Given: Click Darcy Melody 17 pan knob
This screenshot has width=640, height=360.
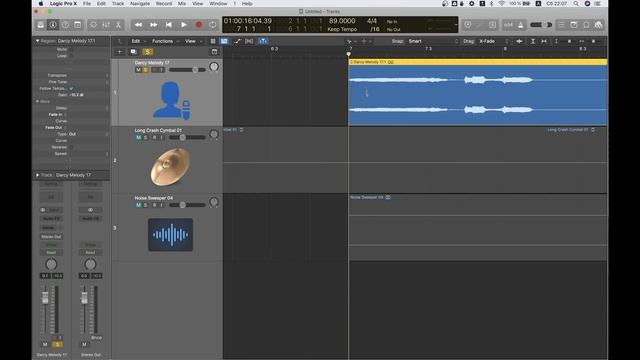Looking at the screenshot, I should coord(214,67).
